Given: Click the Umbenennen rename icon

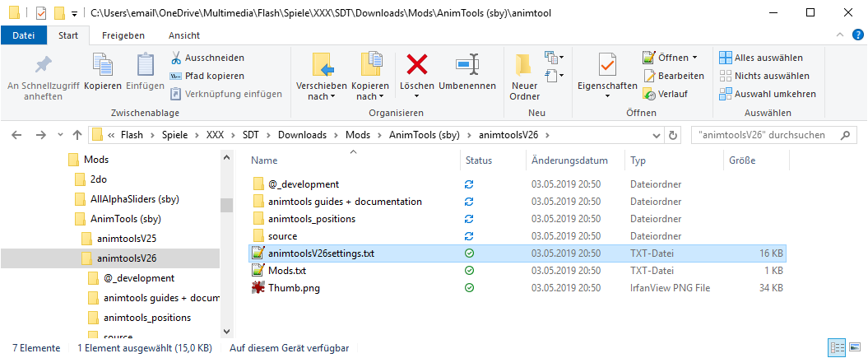Looking at the screenshot, I should coord(466,65).
